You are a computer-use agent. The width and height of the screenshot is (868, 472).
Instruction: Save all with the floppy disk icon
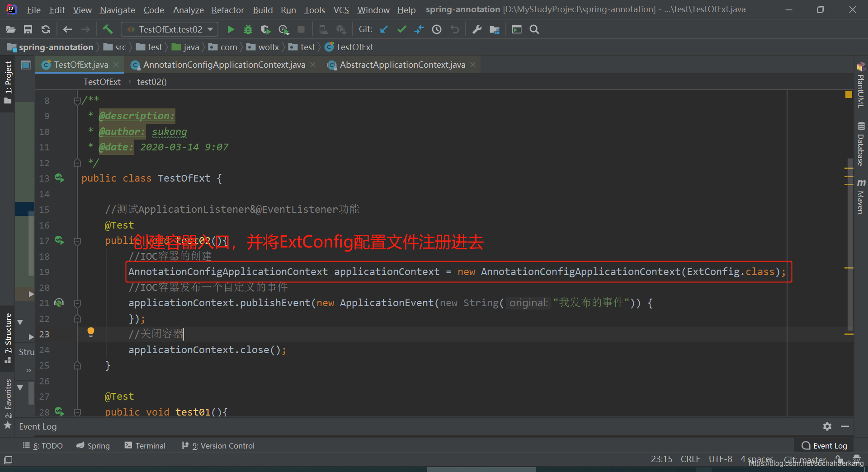[x=28, y=30]
